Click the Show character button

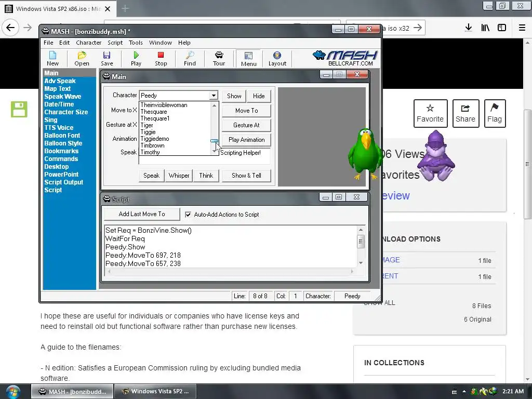click(x=234, y=96)
